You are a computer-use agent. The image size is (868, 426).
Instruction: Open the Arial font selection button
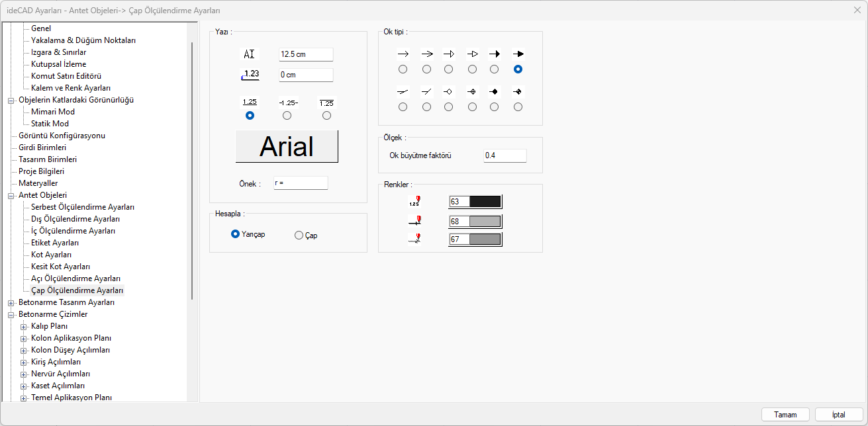[287, 146]
